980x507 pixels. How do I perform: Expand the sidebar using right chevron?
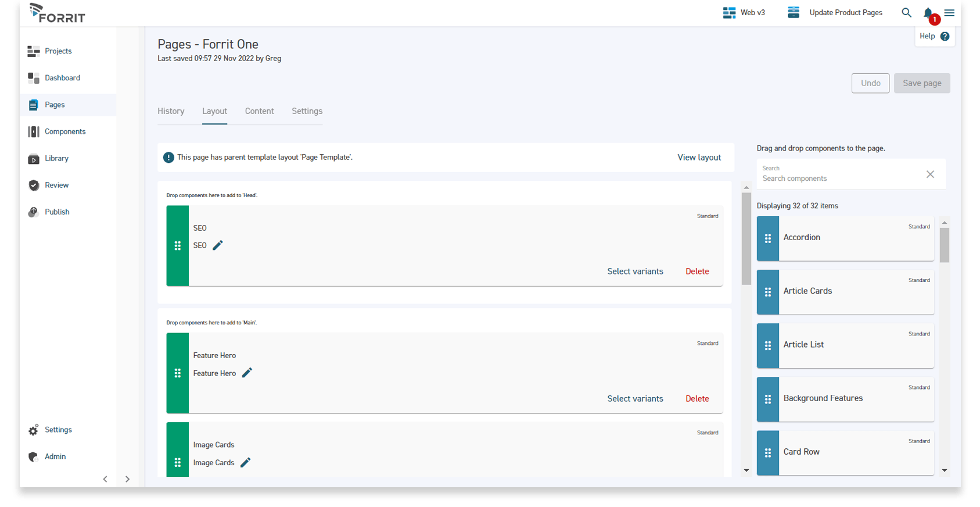pyautogui.click(x=127, y=479)
